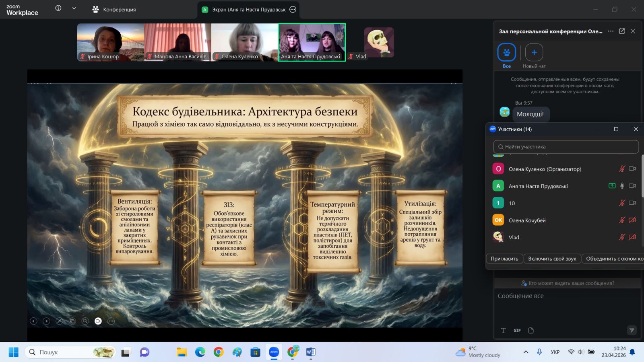The height and width of the screenshot is (362, 644).
Task: Click the Найти участника search field
Action: 566,147
